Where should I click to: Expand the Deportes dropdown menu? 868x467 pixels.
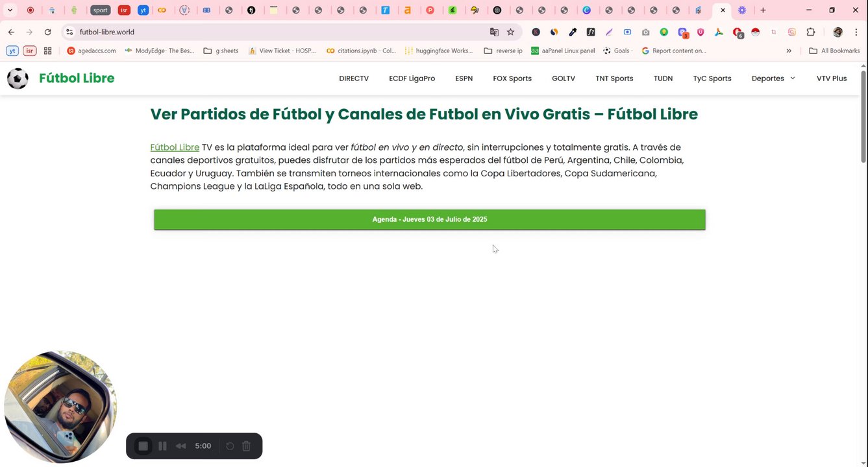coord(773,78)
